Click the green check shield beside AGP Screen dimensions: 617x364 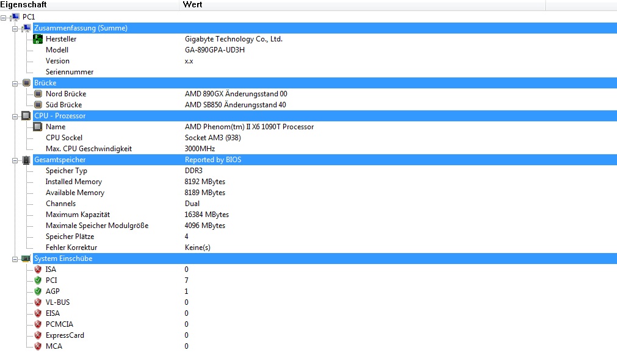[38, 291]
